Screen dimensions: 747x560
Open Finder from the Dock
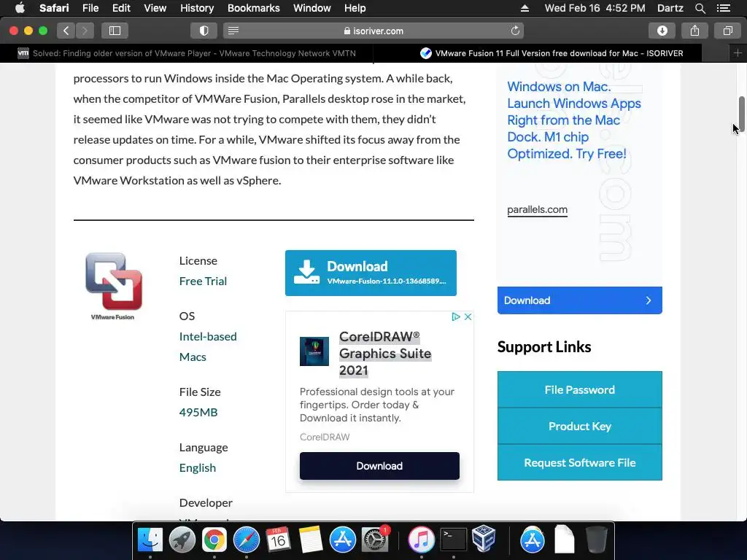pyautogui.click(x=150, y=540)
